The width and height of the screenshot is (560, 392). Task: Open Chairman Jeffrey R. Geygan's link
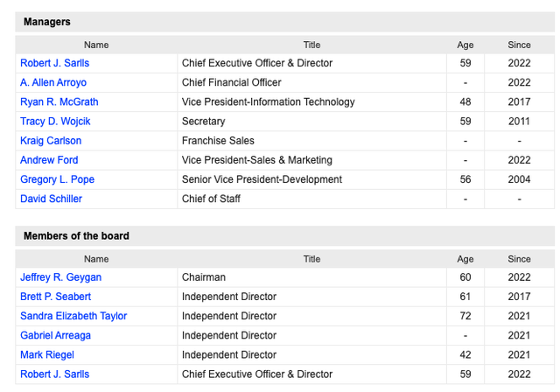point(60,277)
